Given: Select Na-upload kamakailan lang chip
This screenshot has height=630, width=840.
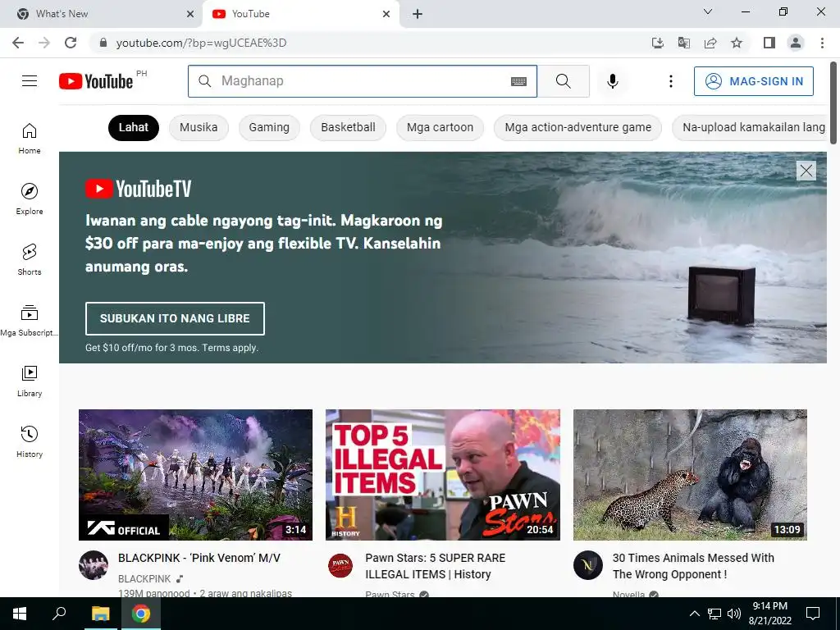Looking at the screenshot, I should pos(750,127).
